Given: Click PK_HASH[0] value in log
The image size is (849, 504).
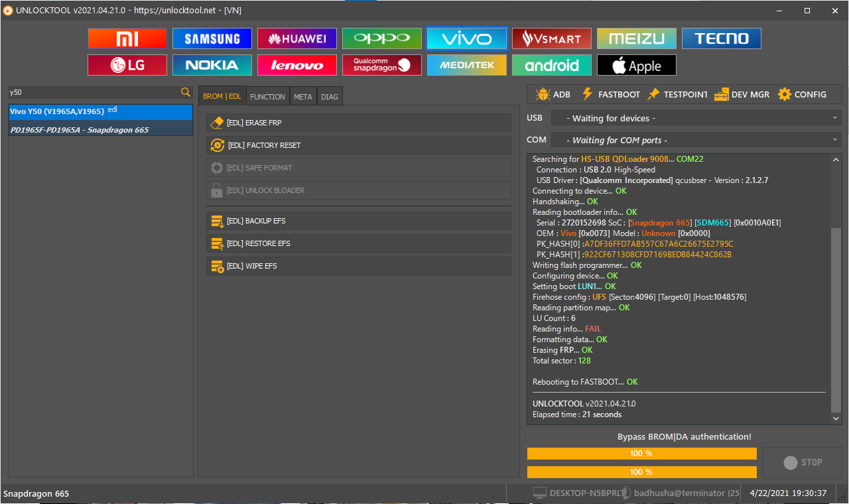Looking at the screenshot, I should coord(659,244).
